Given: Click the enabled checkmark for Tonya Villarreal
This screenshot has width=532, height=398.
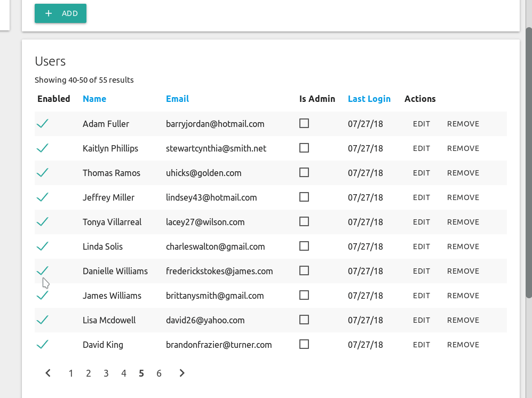Looking at the screenshot, I should 42,222.
